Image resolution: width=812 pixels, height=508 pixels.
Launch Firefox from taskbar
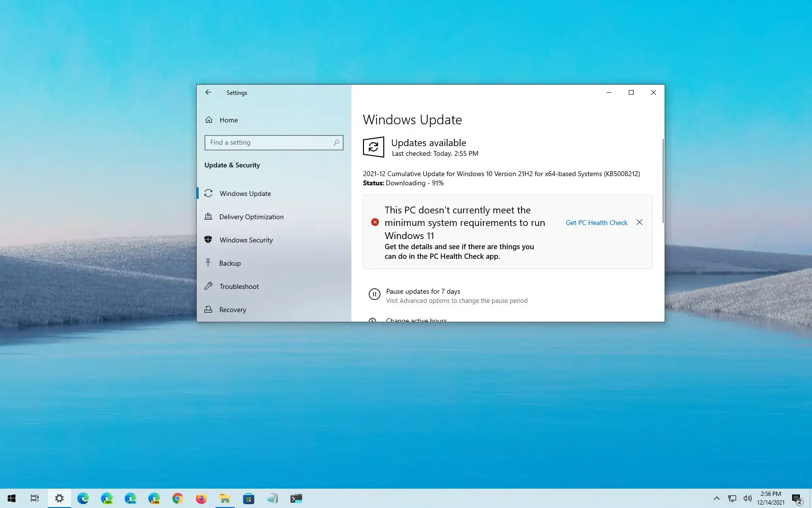(201, 498)
